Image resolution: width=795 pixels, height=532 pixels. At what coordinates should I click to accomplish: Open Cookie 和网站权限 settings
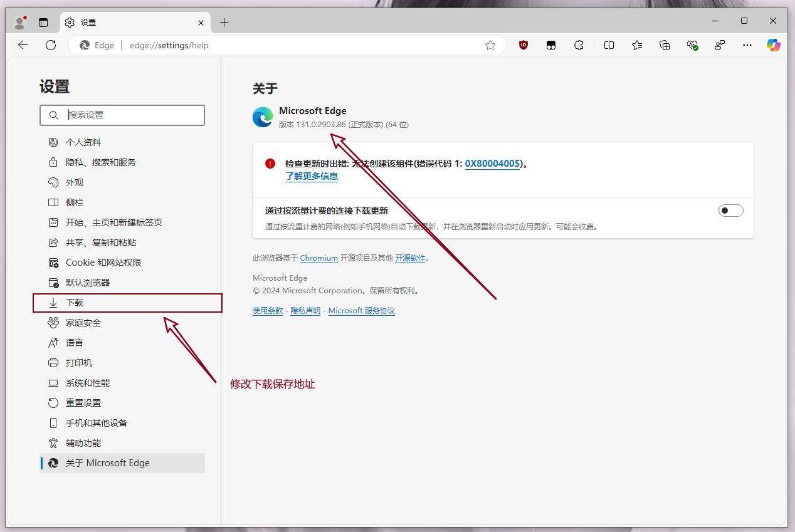pyautogui.click(x=122, y=263)
